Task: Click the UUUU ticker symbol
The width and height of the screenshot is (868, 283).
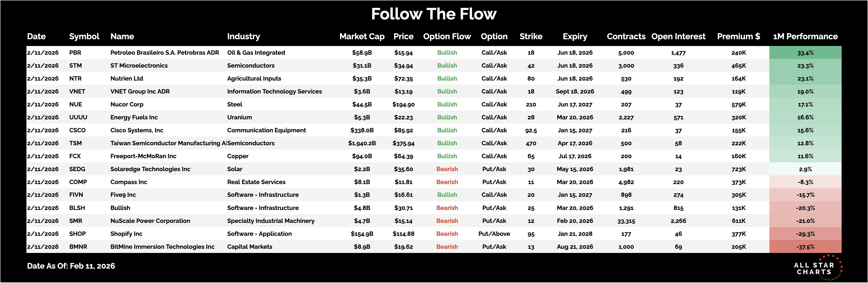Action: 78,117
